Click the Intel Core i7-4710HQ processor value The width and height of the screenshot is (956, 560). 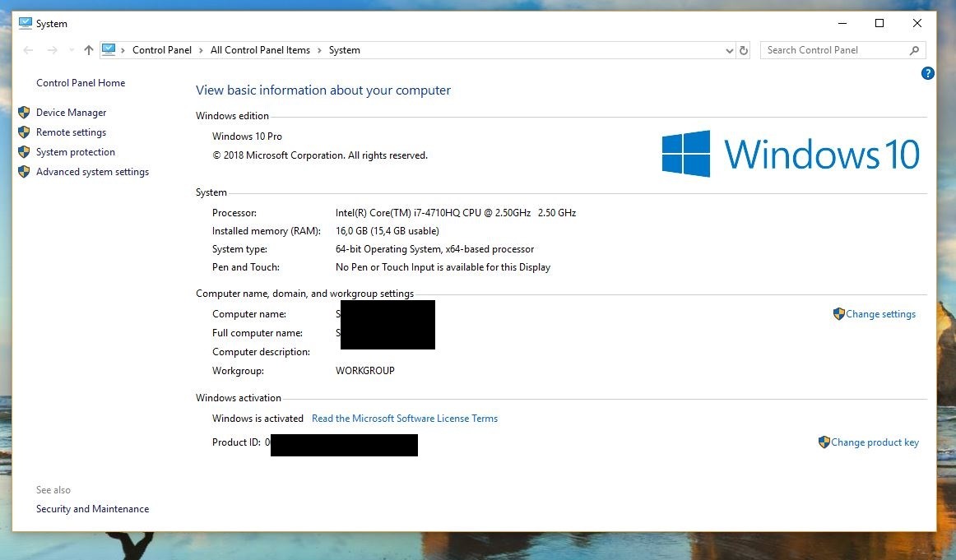click(x=456, y=213)
